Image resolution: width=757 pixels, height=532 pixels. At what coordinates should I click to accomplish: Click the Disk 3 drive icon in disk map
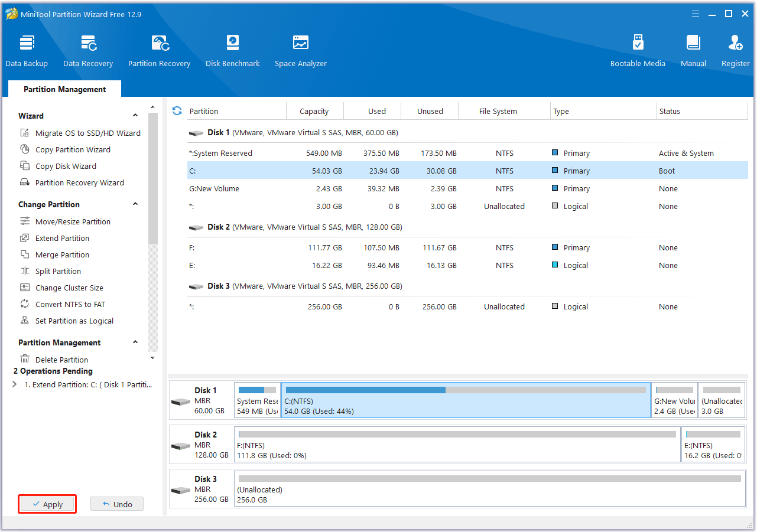(181, 490)
